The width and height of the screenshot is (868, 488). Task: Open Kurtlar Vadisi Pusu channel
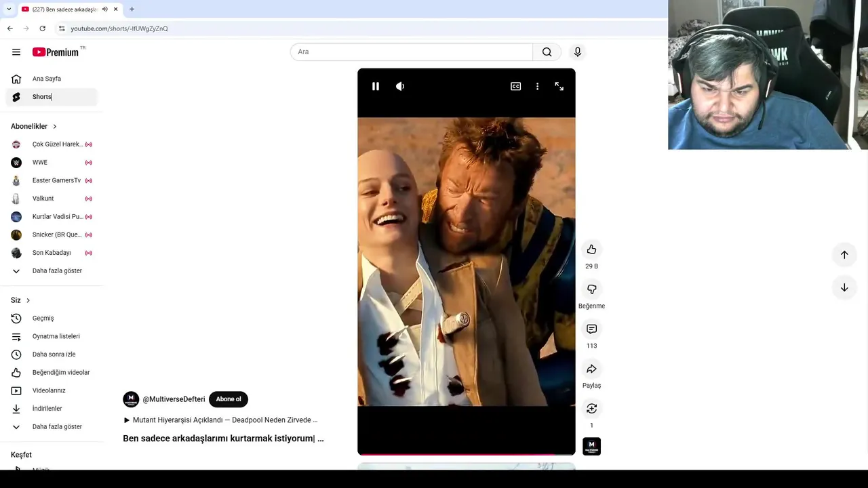[52, 217]
